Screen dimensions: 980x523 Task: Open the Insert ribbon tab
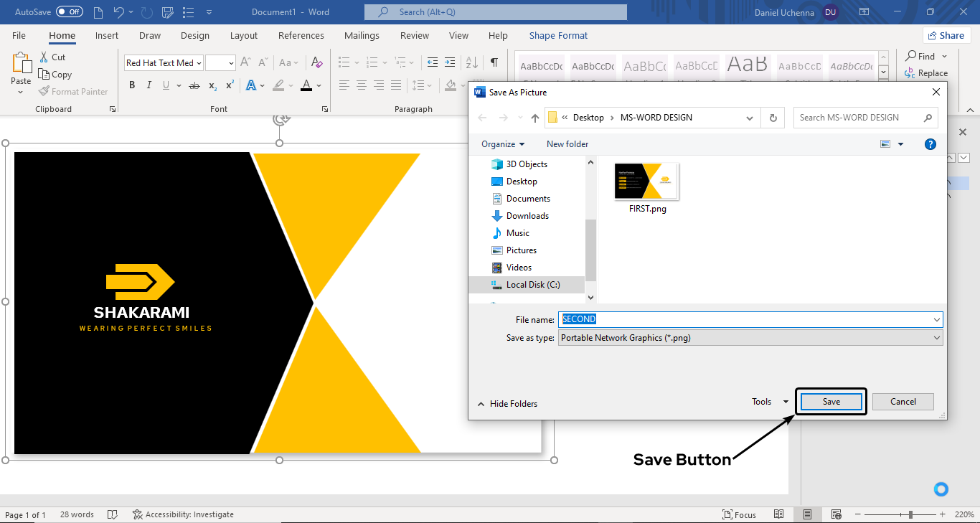click(107, 36)
